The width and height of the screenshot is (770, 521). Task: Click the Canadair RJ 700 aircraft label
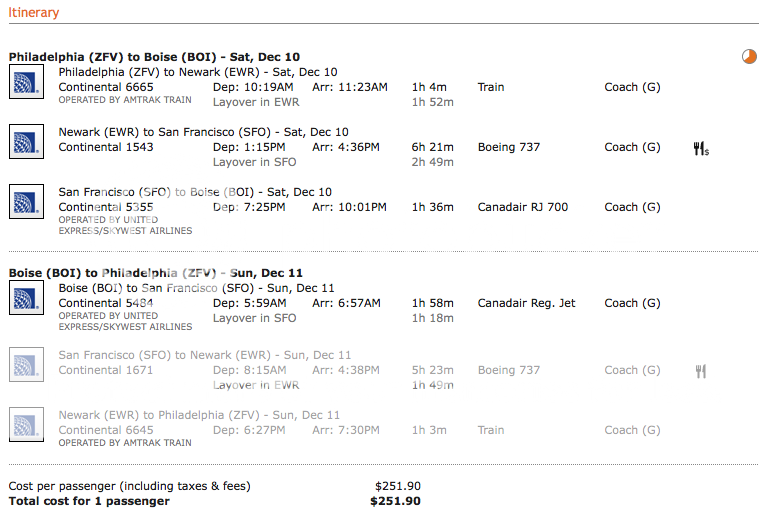tap(522, 207)
